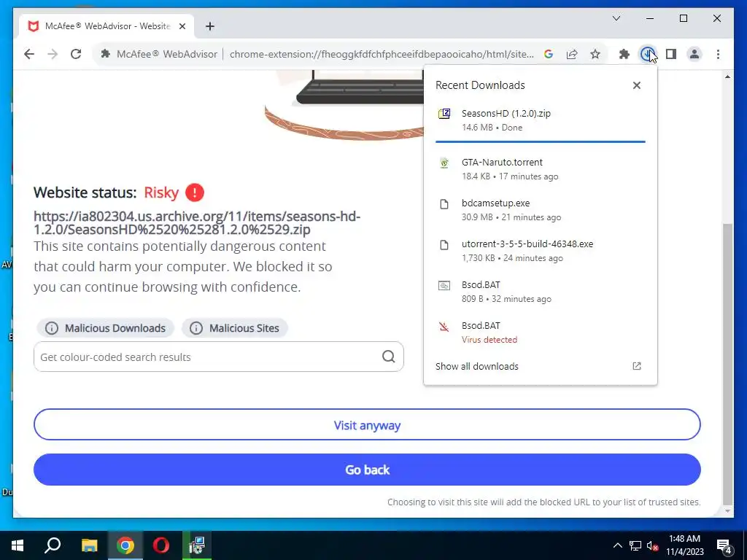The height and width of the screenshot is (560, 747).
Task: Open downloads page external link icon
Action: pyautogui.click(x=636, y=366)
